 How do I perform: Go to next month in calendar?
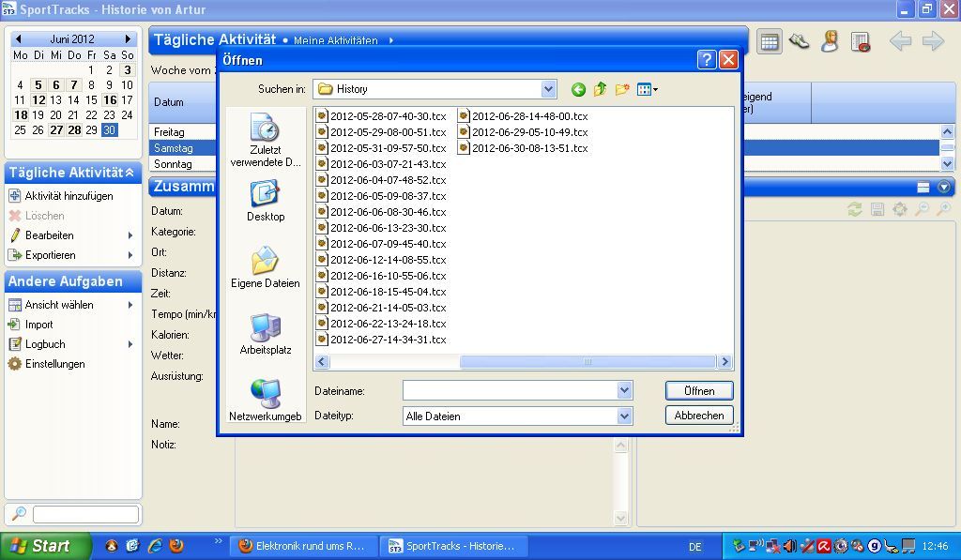[x=128, y=38]
